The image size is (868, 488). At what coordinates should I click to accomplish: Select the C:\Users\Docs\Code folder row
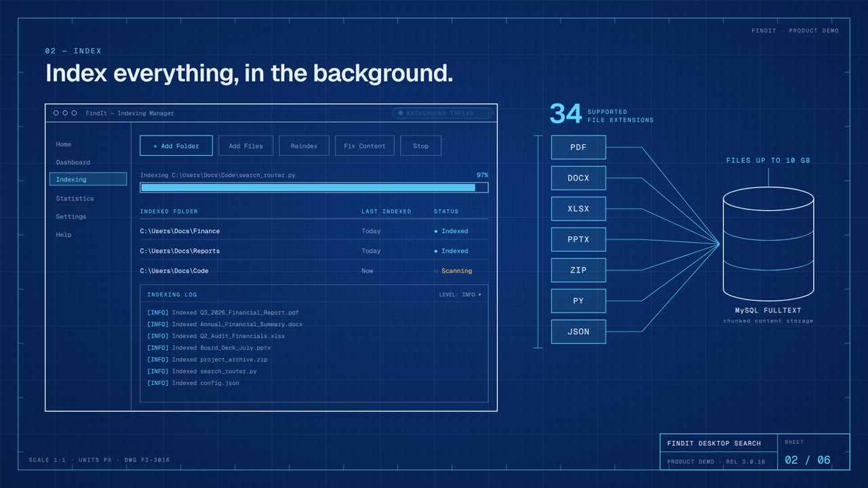314,270
